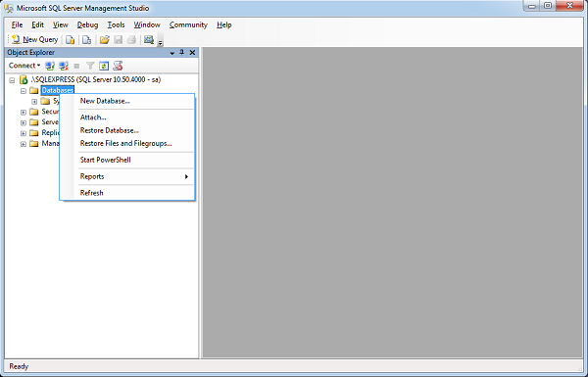Viewport: 588px width, 377px height.
Task: Open the Reports submenu
Action: (x=127, y=176)
